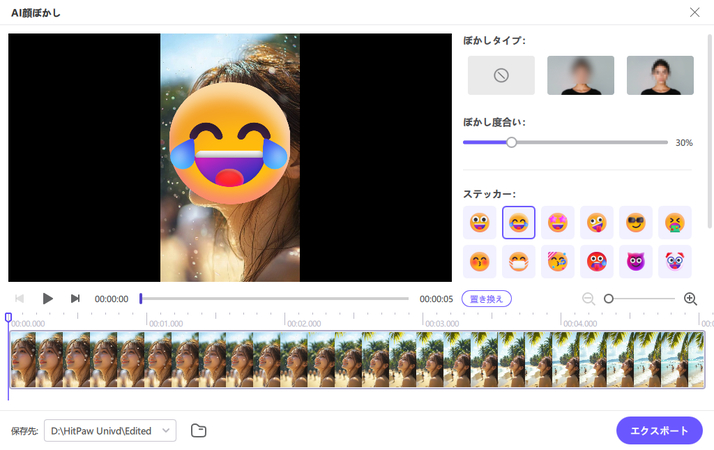Click the 置き換え replace button
714x450 pixels.
486,299
